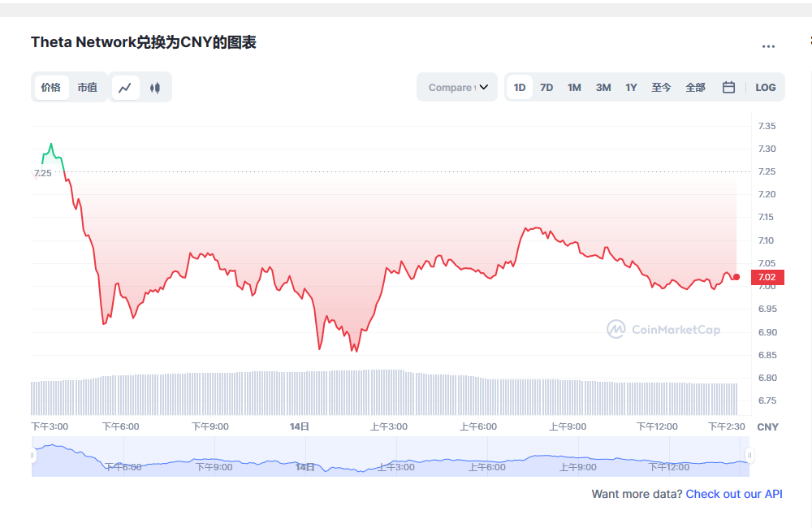Click the 7.10 price axis label
The height and width of the screenshot is (528, 812).
click(x=766, y=240)
